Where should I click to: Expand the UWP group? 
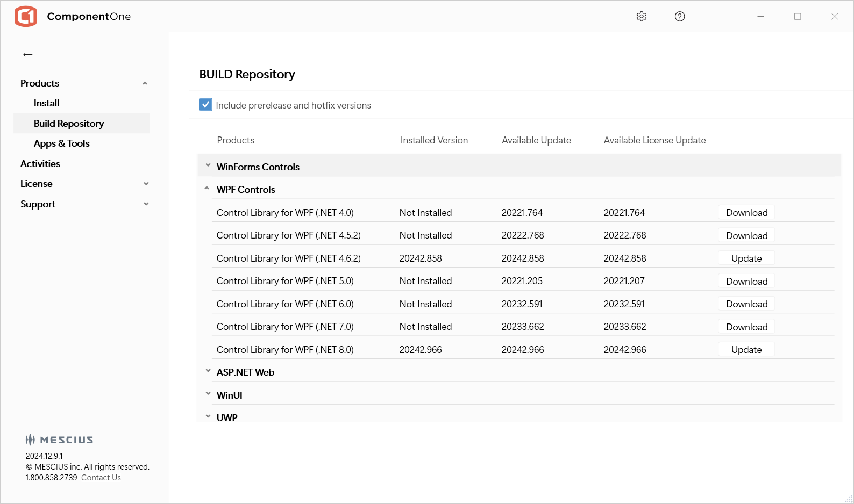(208, 417)
